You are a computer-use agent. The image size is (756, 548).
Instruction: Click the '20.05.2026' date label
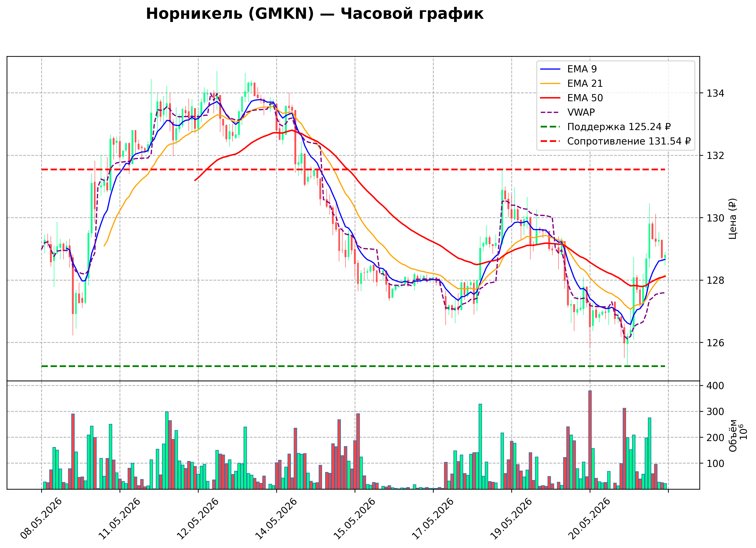[590, 518]
